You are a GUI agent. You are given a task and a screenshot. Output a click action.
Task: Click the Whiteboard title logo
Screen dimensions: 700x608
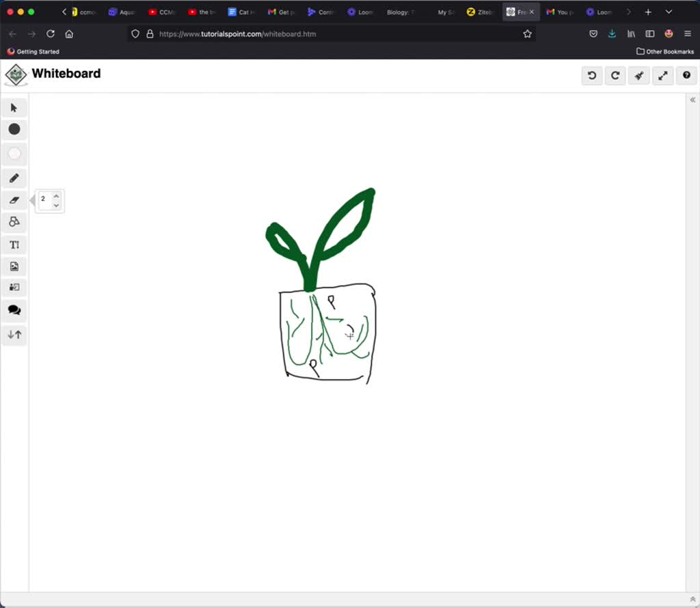click(x=15, y=74)
